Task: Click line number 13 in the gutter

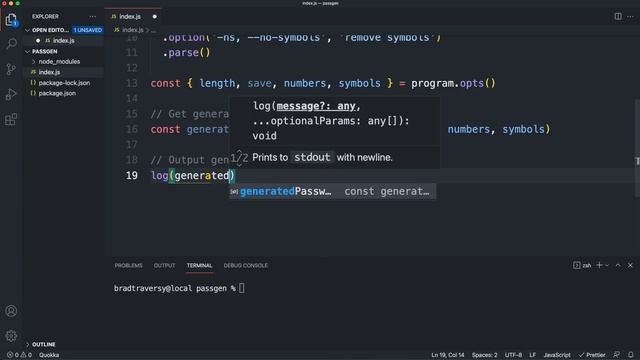Action: tap(131, 83)
